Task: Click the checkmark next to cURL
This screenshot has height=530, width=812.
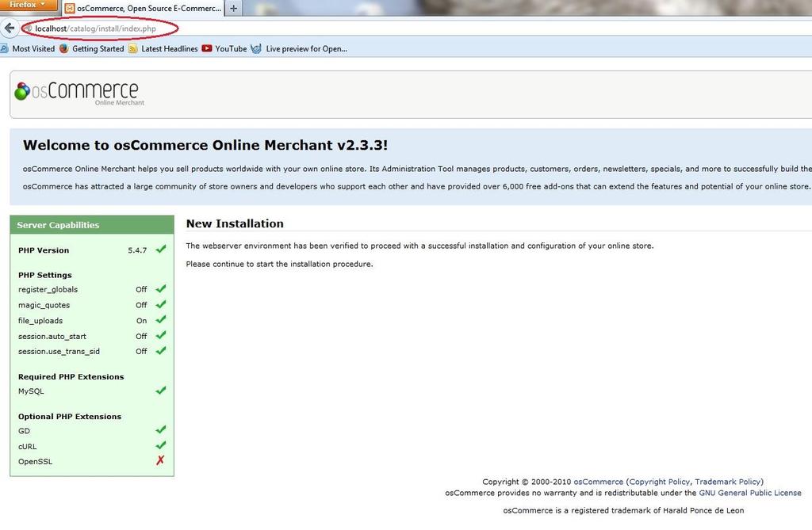Action: (x=161, y=445)
